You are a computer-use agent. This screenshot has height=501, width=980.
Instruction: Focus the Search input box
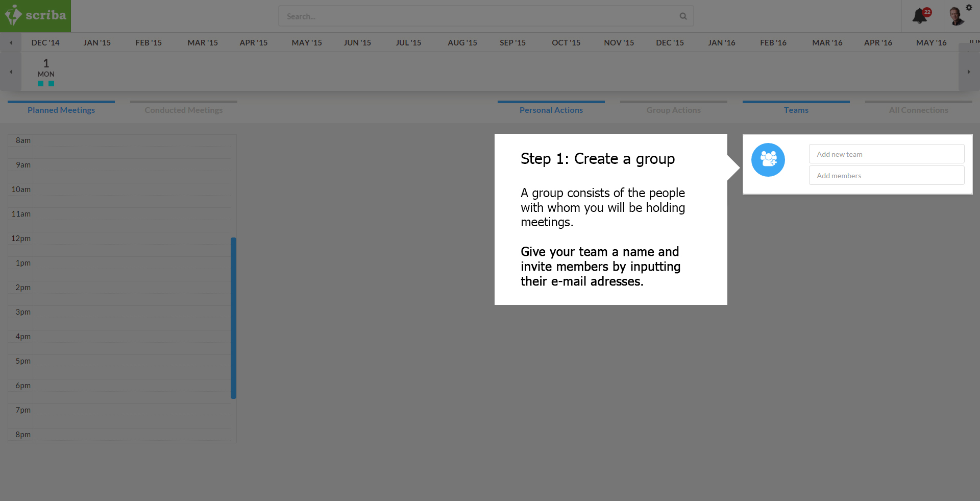pos(480,16)
